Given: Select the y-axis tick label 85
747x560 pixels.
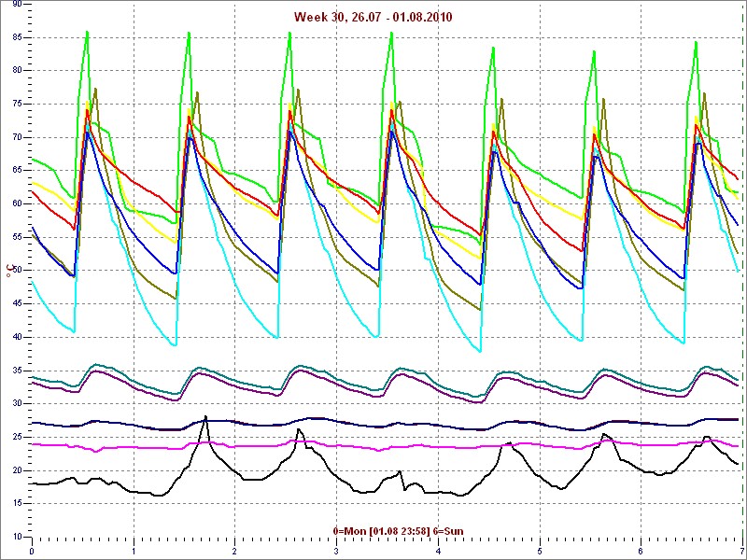Looking at the screenshot, I should 16,37.
